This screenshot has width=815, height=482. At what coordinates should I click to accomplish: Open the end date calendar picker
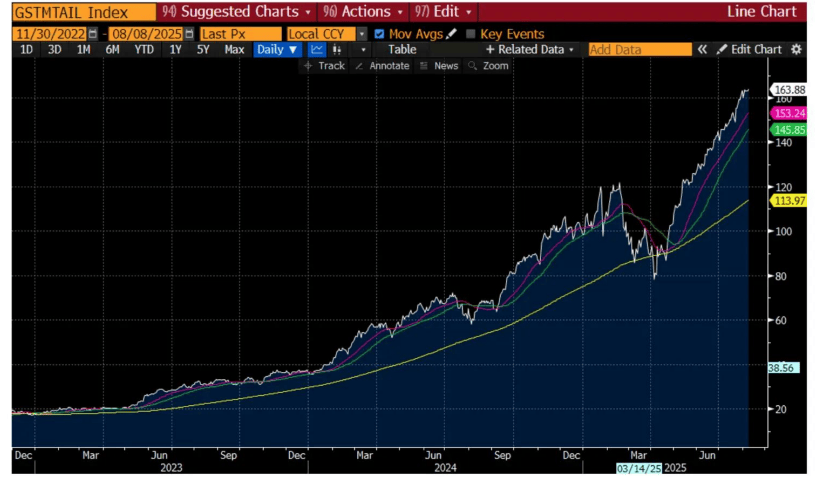pos(189,34)
